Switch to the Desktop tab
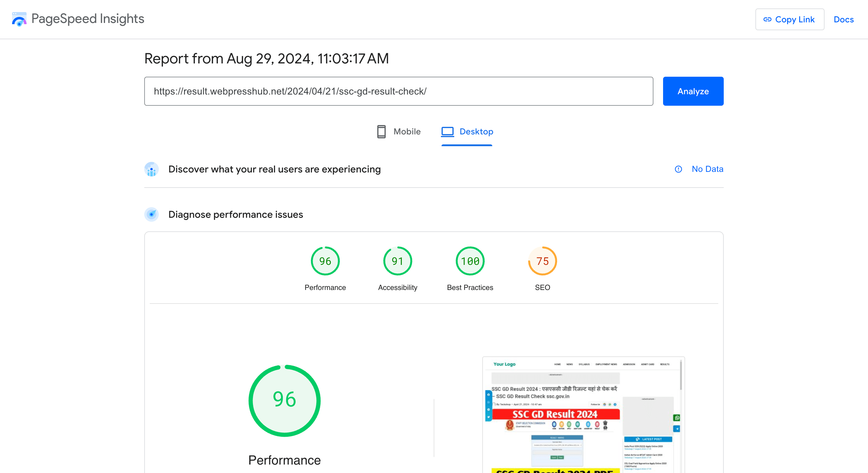868x473 pixels. (467, 131)
